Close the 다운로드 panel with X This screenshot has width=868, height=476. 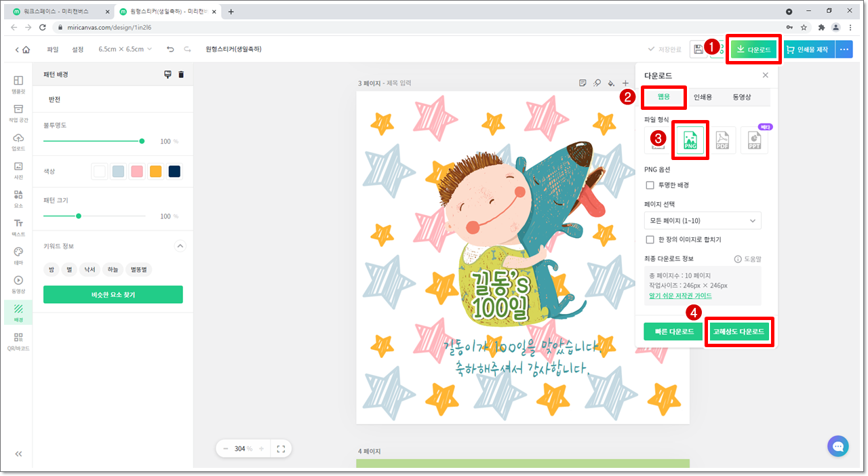pos(766,75)
